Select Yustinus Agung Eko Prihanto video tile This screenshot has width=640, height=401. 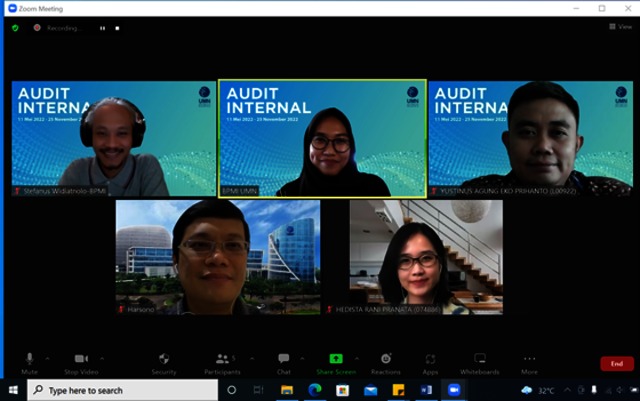click(x=531, y=139)
